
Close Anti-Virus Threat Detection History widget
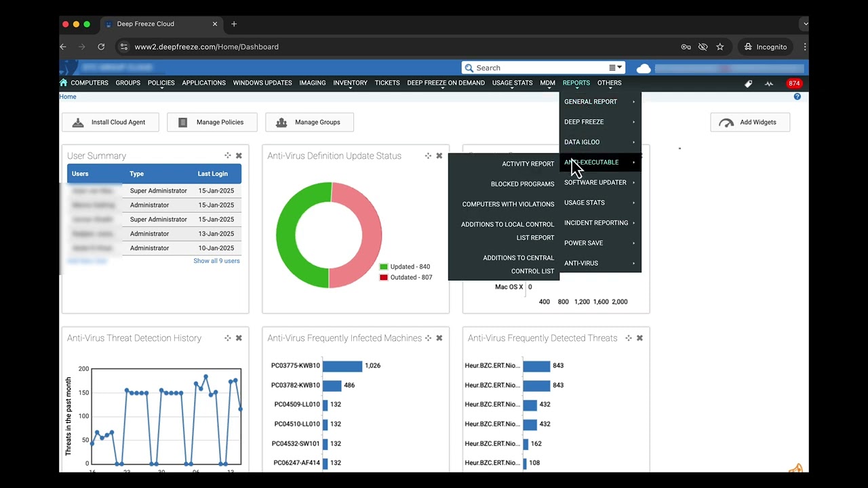[239, 338]
